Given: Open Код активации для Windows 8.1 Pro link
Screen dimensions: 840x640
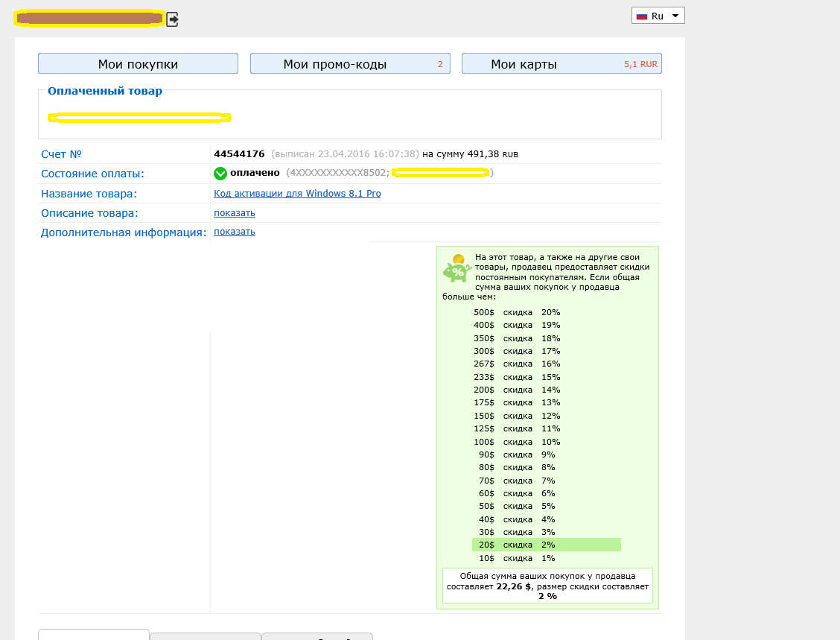Looking at the screenshot, I should pyautogui.click(x=297, y=194).
